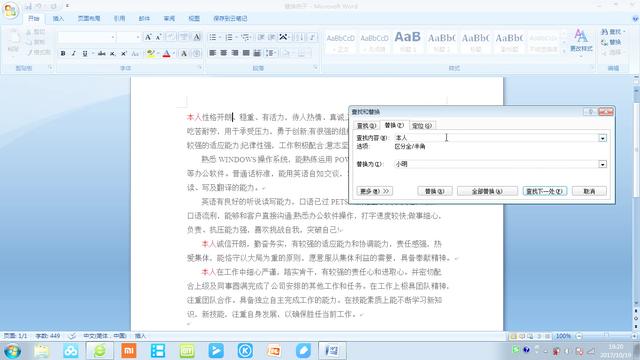Select the large AaB heading style thumbnail
This screenshot has height=360, width=640.
tap(407, 42)
